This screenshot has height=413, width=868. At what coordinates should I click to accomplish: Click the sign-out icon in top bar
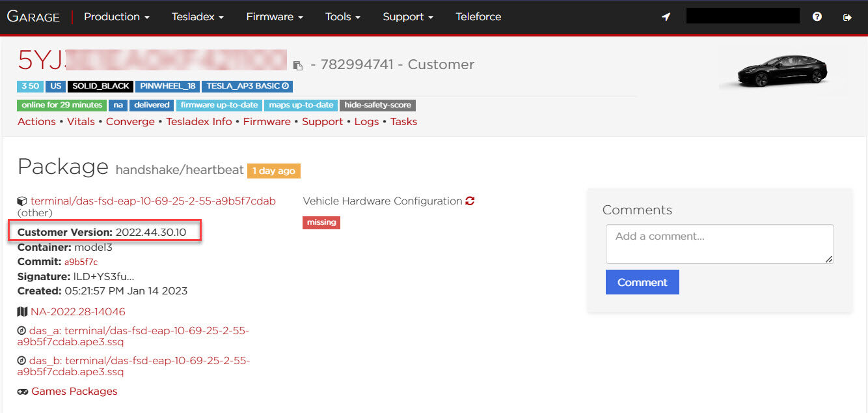847,17
